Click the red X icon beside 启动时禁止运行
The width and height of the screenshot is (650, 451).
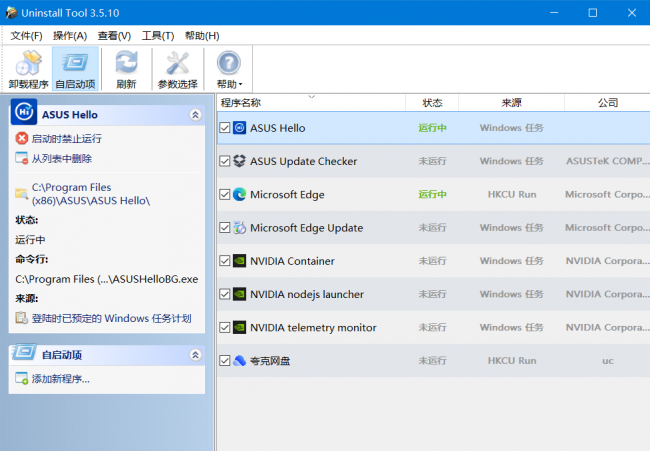tap(22, 138)
